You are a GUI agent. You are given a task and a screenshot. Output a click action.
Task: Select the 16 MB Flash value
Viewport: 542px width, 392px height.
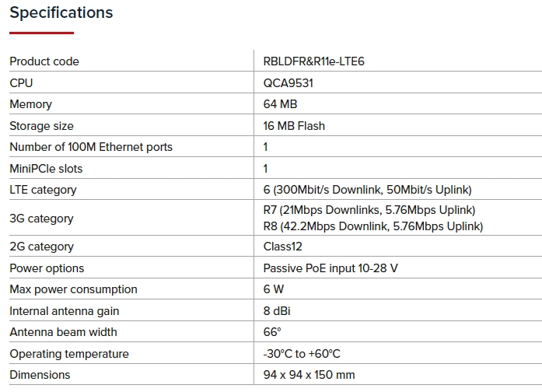tap(294, 126)
